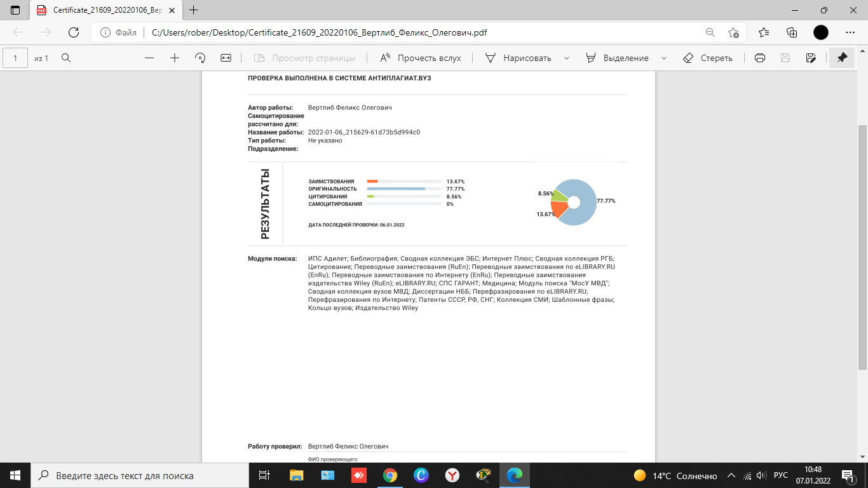The width and height of the screenshot is (868, 488).
Task: Fit the PDF to page width
Action: pyautogui.click(x=226, y=58)
